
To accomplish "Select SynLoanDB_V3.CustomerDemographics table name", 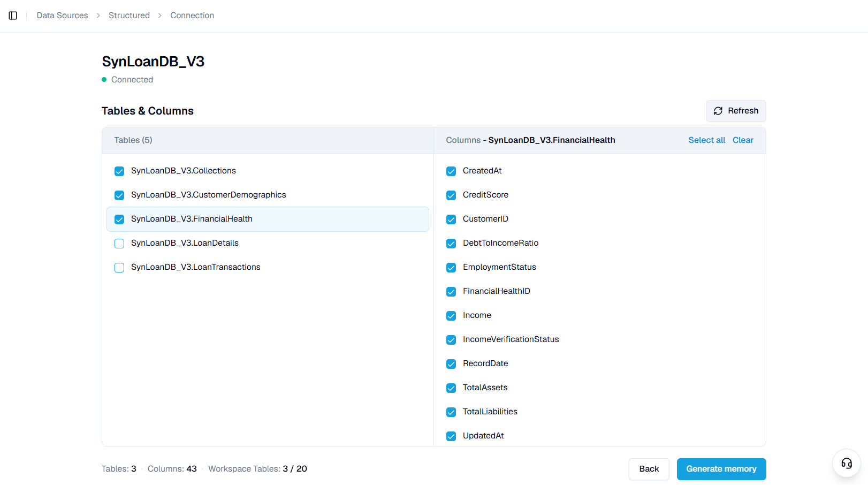I will pyautogui.click(x=209, y=195).
